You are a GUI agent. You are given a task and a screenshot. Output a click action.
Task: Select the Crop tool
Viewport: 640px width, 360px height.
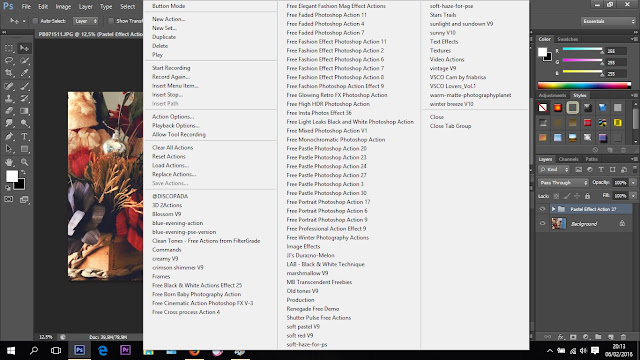pyautogui.click(x=9, y=73)
